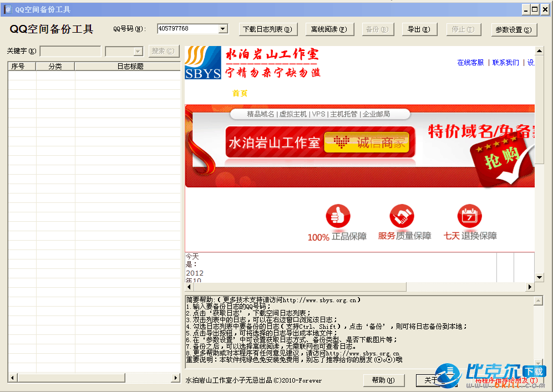This screenshot has height=392, width=553.
Task: Click the 企业邮局 banner link
Action: pos(376,114)
